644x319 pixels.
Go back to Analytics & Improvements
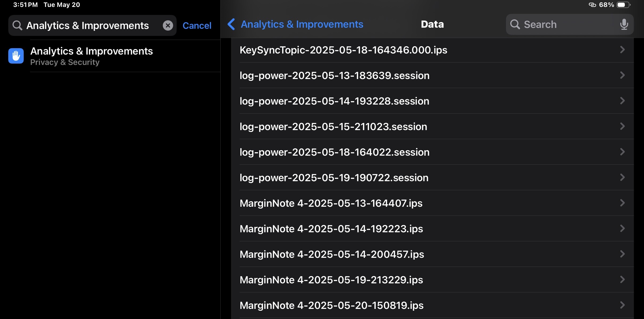(x=302, y=24)
